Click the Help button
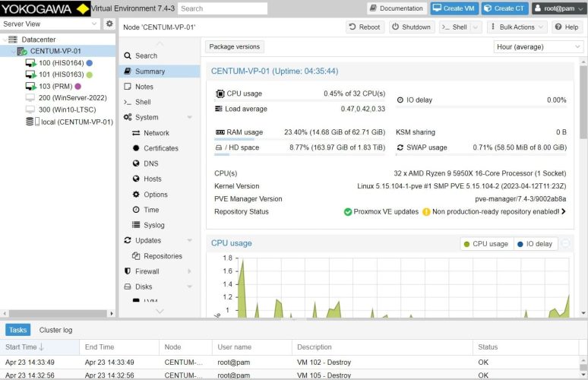 [x=567, y=27]
